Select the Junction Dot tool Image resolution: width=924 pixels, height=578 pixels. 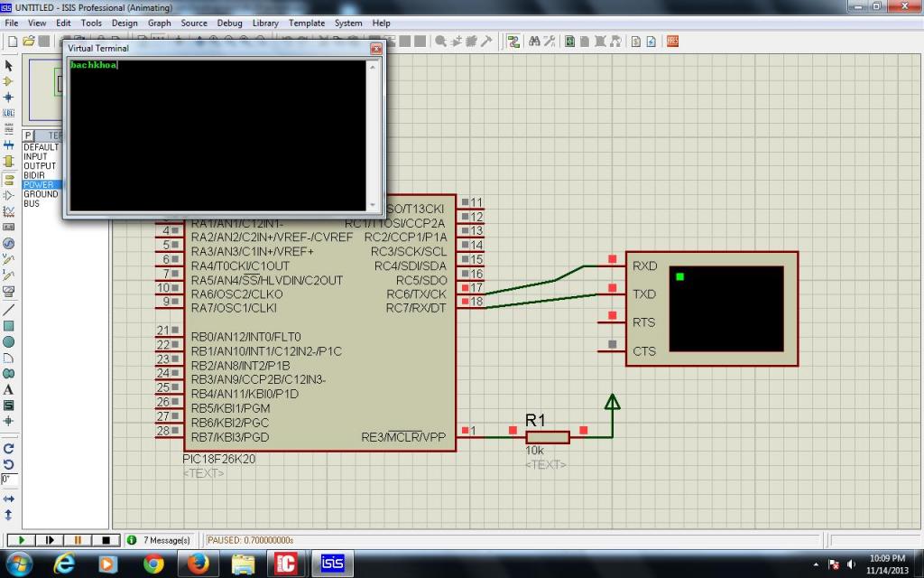pos(9,97)
